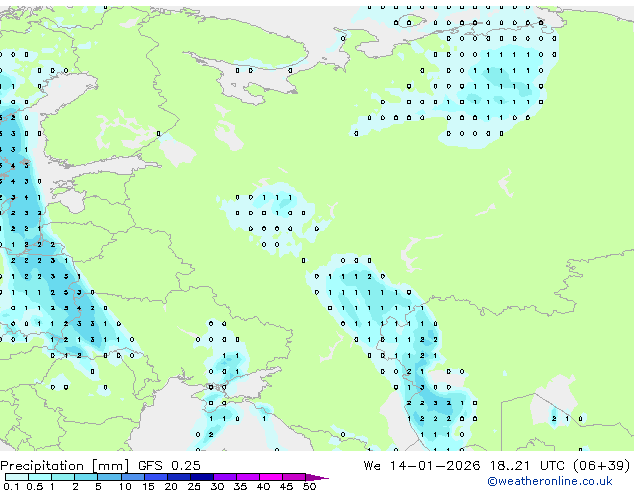Click the 5 to 10 mm legend swatch
634x490 pixels.
(109, 477)
